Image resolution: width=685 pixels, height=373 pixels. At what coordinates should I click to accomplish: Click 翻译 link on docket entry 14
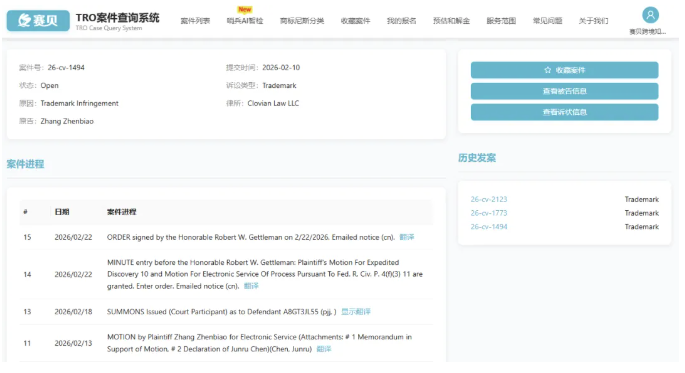pyautogui.click(x=251, y=286)
